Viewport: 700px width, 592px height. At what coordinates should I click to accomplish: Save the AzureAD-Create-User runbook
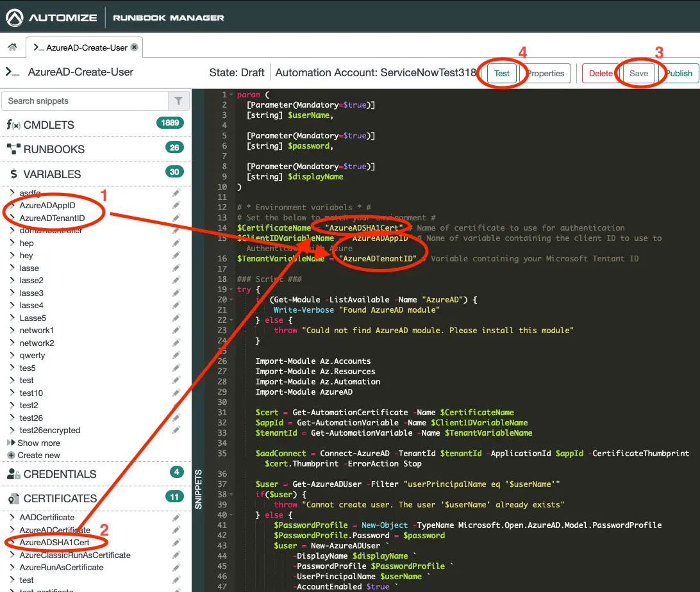click(x=639, y=73)
